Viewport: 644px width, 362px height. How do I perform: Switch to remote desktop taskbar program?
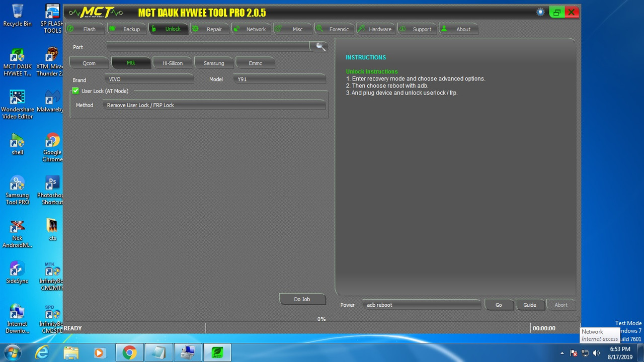click(188, 352)
